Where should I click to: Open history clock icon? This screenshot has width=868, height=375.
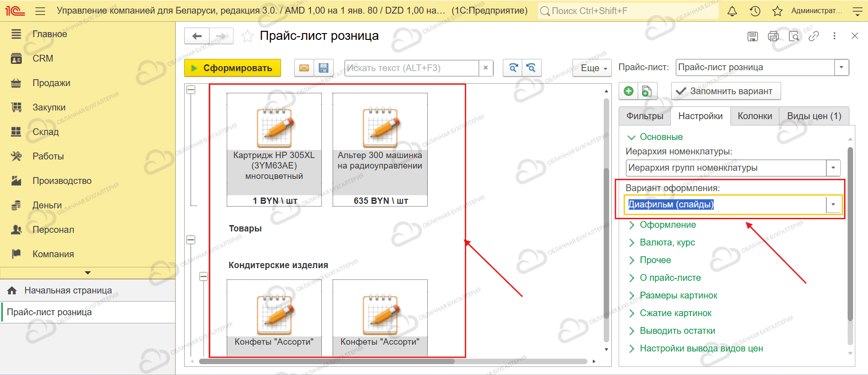tap(755, 11)
